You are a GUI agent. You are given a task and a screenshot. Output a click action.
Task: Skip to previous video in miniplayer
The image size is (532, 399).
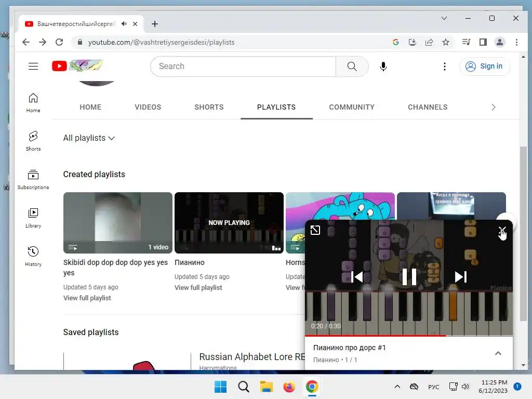pos(356,277)
